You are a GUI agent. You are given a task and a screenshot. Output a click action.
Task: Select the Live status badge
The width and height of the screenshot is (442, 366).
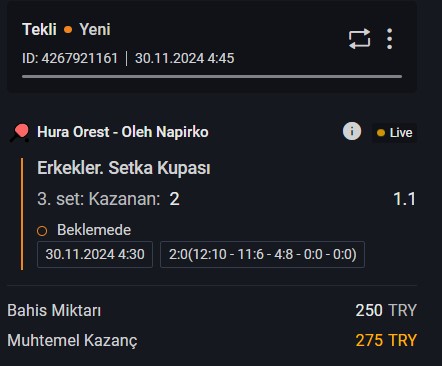pyautogui.click(x=394, y=133)
